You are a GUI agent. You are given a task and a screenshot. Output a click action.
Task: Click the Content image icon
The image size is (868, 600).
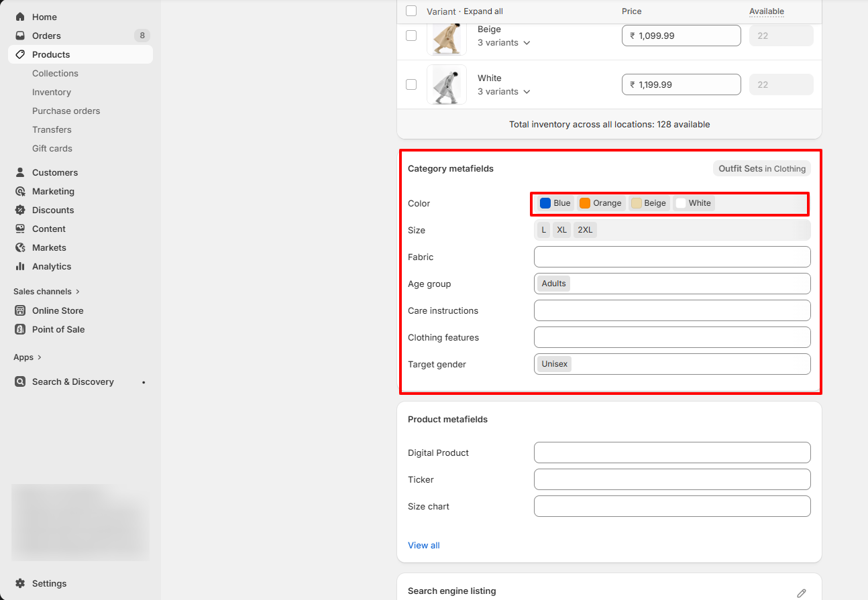[20, 229]
